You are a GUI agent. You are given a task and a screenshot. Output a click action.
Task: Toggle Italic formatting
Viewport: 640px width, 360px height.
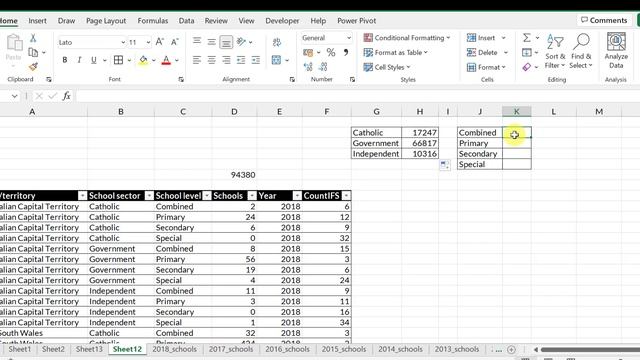[79, 60]
